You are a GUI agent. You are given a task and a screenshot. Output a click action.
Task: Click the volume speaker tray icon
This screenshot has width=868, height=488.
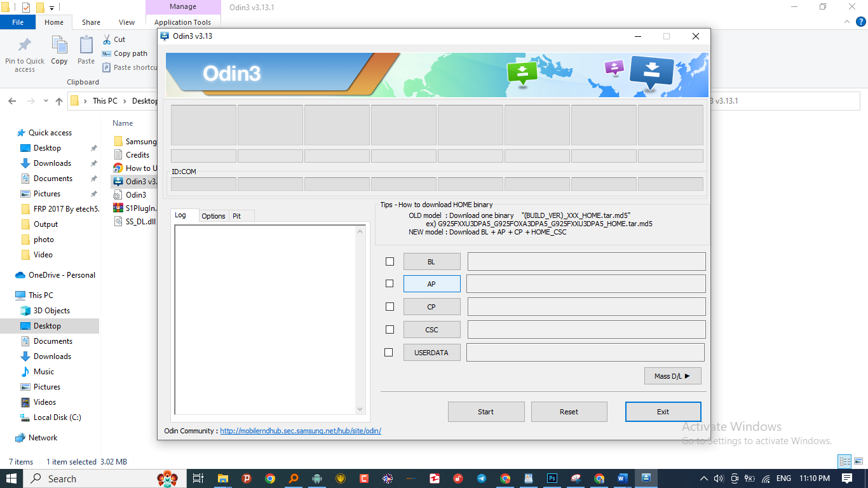tap(719, 478)
